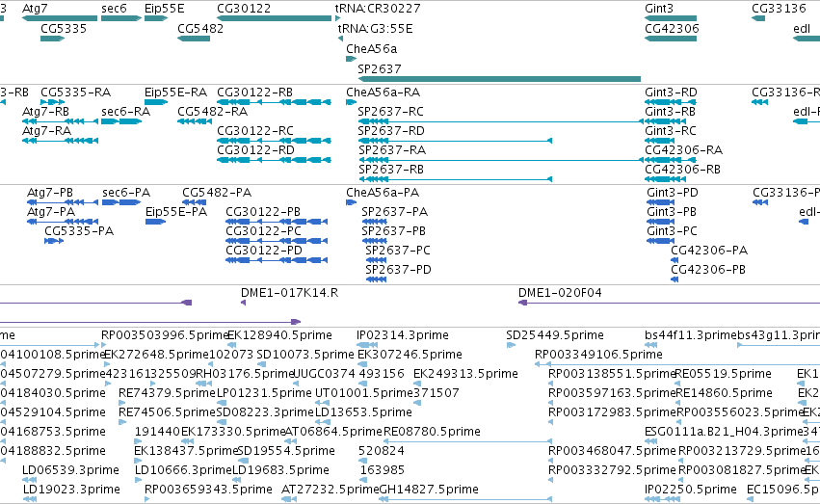This screenshot has width=820, height=504.
Task: Click the CG42306 gene label
Action: (672, 29)
